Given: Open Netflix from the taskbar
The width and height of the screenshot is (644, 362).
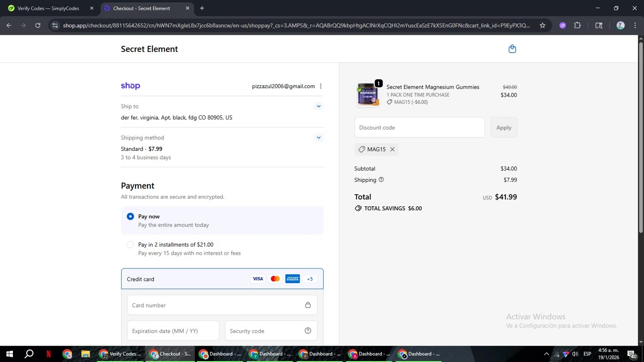Looking at the screenshot, I should (49, 354).
